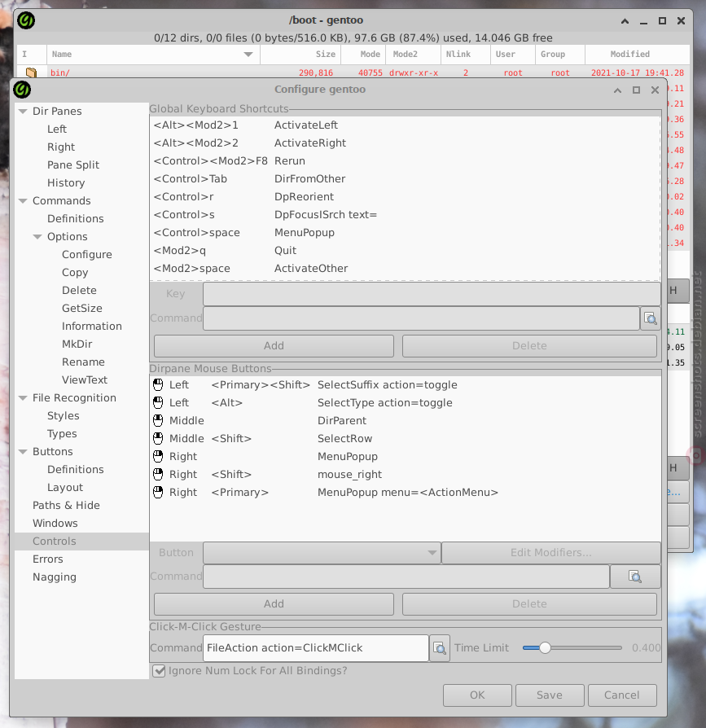Select the Controls page in the tree
The width and height of the screenshot is (706, 728).
(55, 542)
